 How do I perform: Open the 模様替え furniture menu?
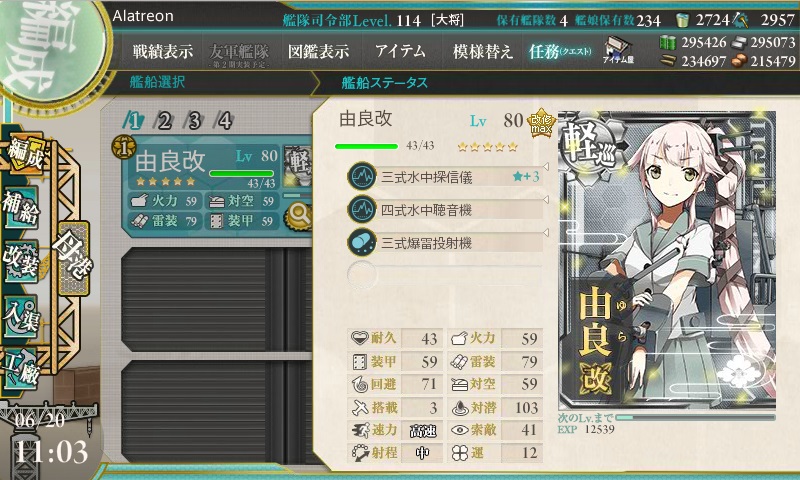tap(483, 52)
